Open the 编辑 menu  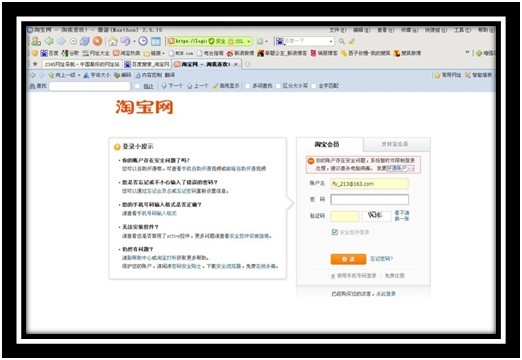[x=362, y=30]
